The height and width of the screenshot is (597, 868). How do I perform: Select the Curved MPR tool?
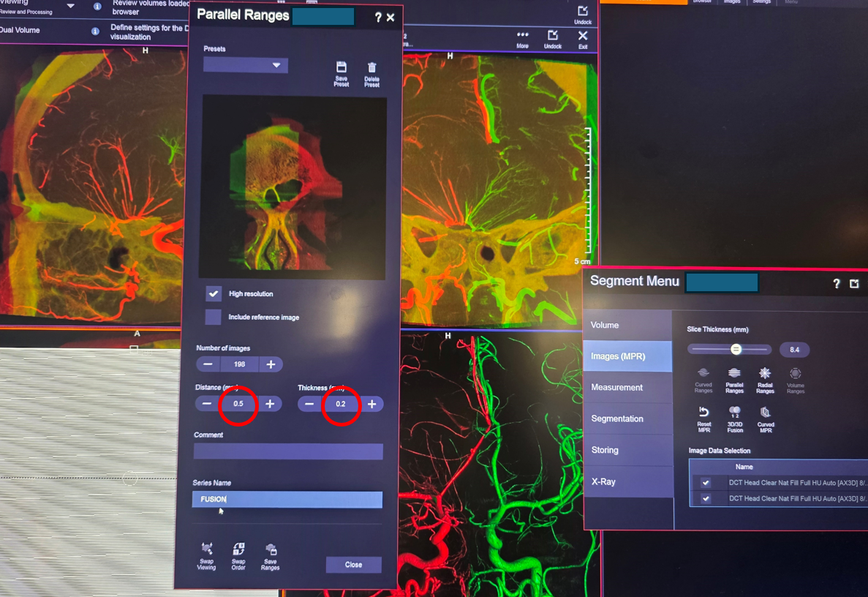click(x=765, y=413)
